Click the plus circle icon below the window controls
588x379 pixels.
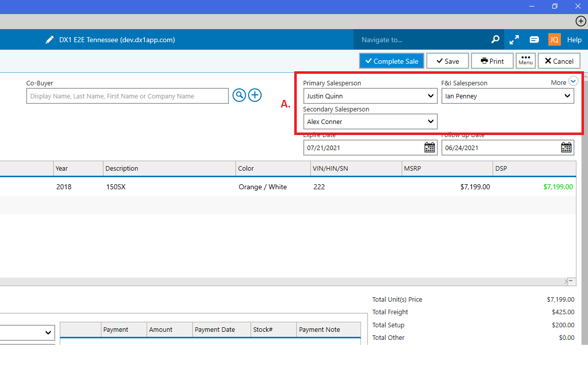[580, 22]
